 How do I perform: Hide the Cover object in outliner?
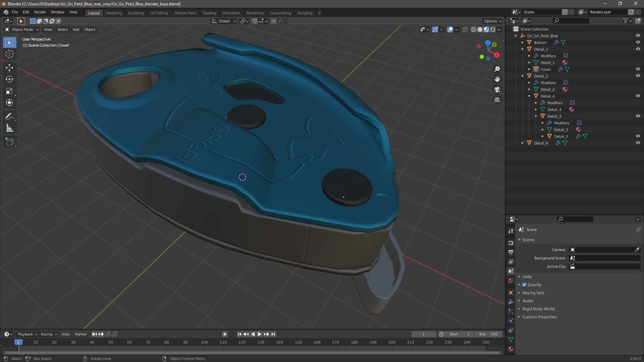coord(638,69)
